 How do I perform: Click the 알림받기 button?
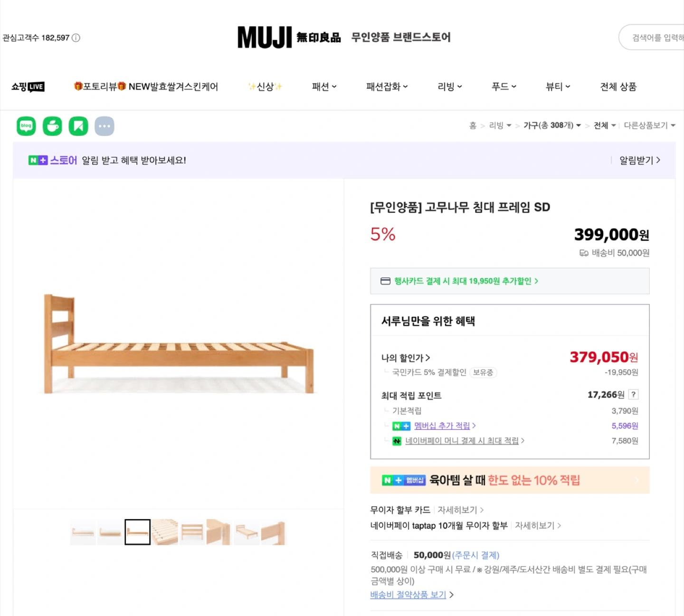tap(639, 161)
